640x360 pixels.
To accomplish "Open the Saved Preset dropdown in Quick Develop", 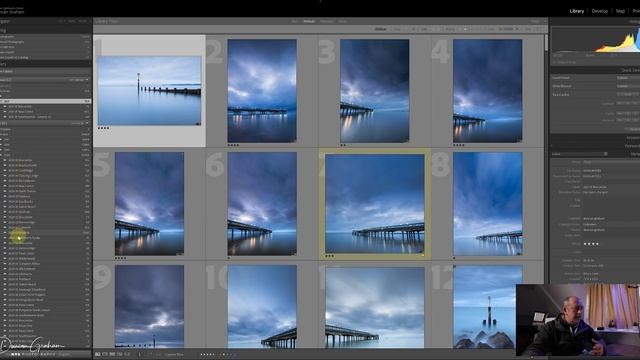I will pos(628,78).
